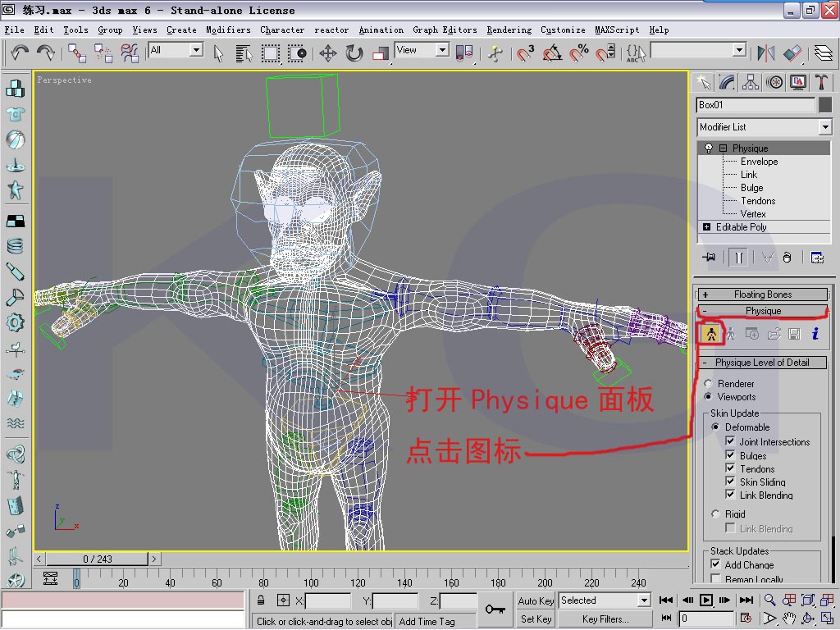Select the Rigid radio button
840x630 pixels.
pyautogui.click(x=715, y=514)
